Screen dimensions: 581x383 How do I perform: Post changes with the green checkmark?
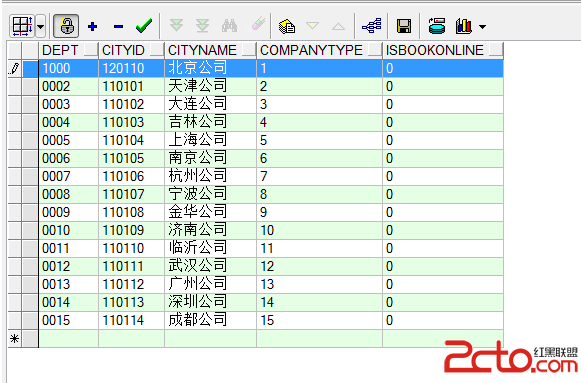point(144,26)
